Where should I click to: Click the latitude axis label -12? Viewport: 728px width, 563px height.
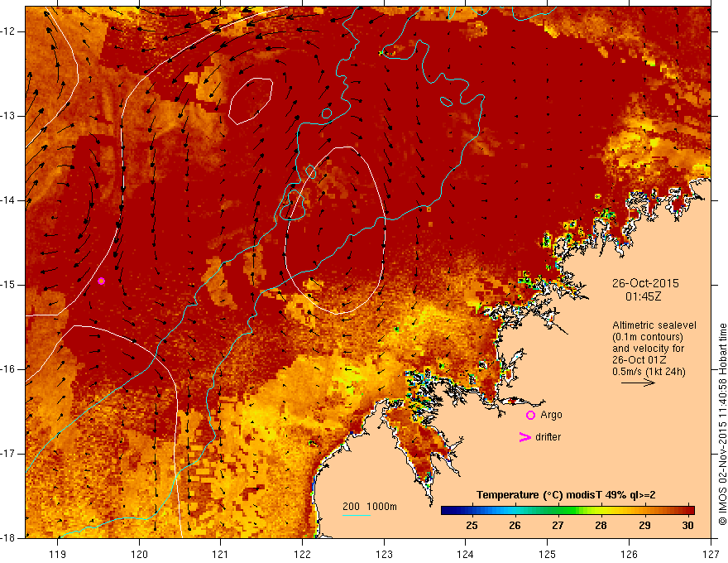[8, 31]
